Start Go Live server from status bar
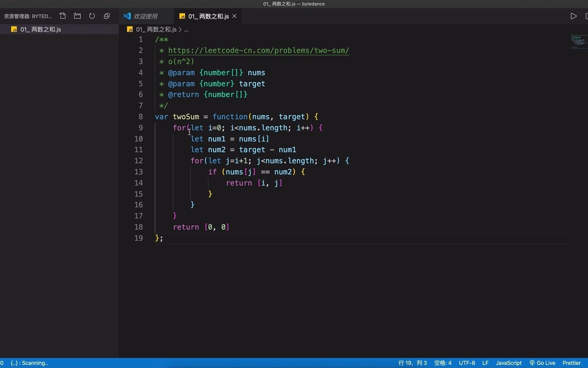588x368 pixels. pos(542,363)
